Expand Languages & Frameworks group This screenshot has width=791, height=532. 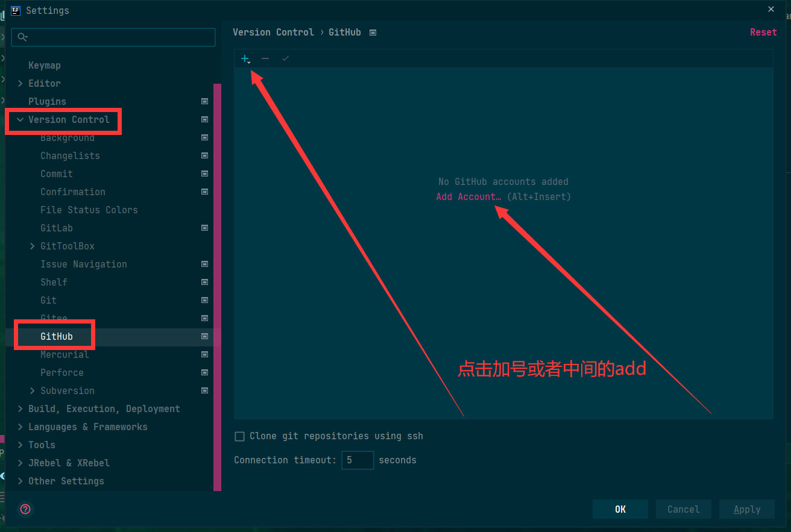20,427
